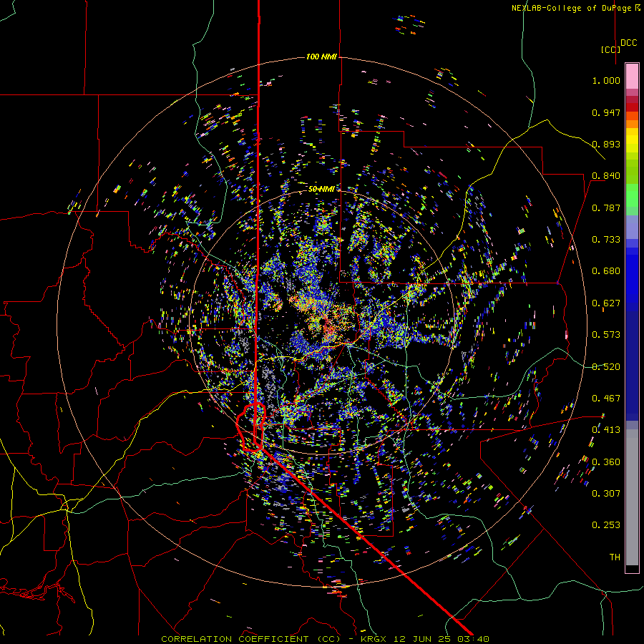This screenshot has width=644, height=644.
Task: Click the TH threshold label
Action: (x=615, y=557)
